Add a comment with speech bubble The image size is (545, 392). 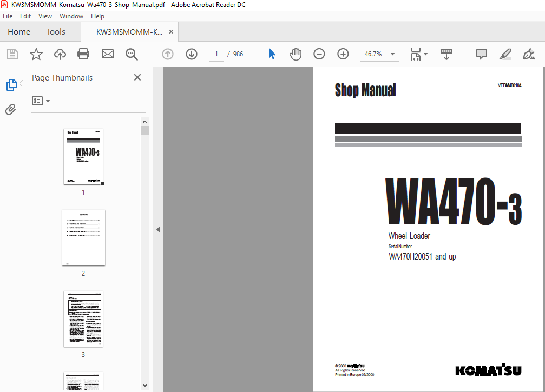[481, 54]
